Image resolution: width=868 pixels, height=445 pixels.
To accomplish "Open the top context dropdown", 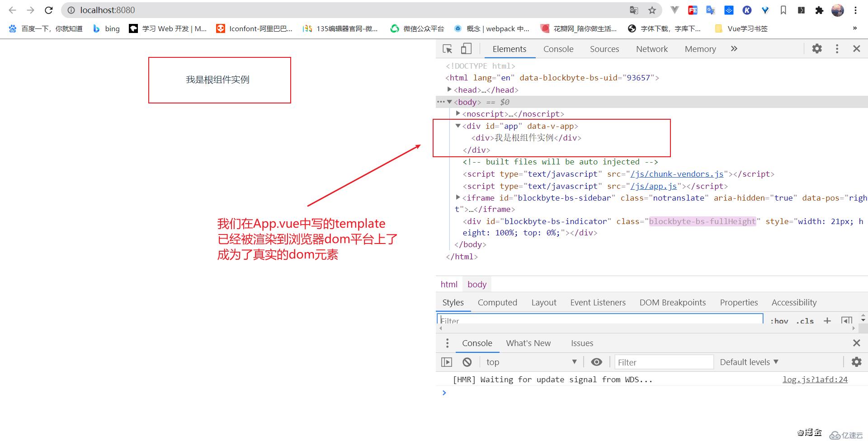I will point(531,362).
